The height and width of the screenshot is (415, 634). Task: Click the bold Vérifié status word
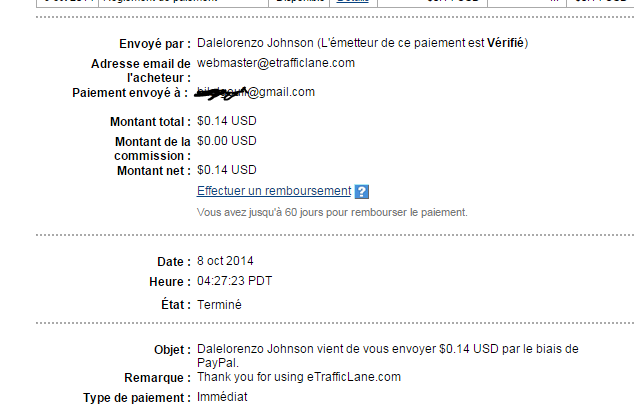(x=505, y=43)
